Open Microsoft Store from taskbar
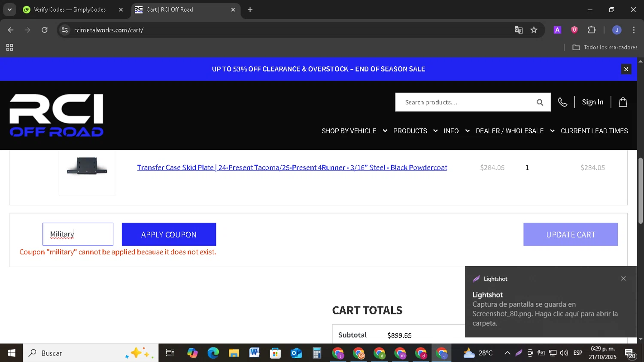This screenshot has width=644, height=362. (275, 353)
